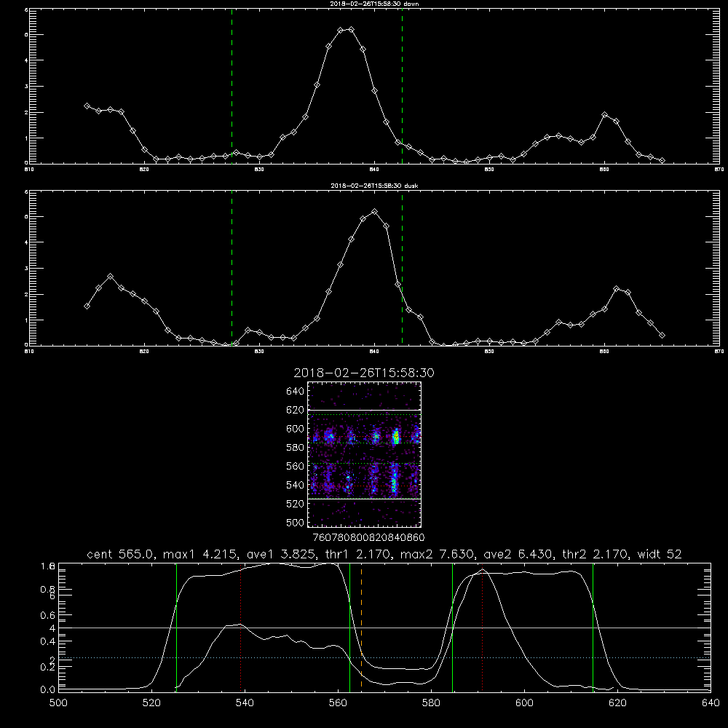Click the timestamp title above the spectral image
This screenshot has width=728, height=728.
(364, 373)
